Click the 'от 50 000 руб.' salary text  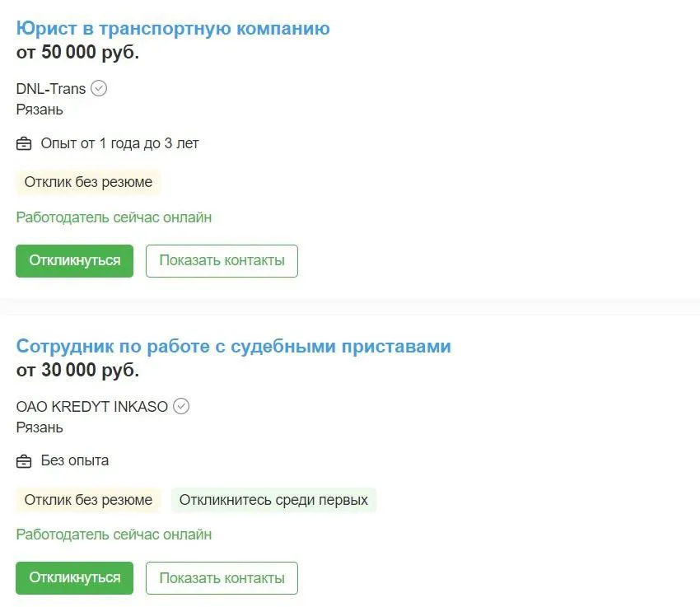pos(77,53)
